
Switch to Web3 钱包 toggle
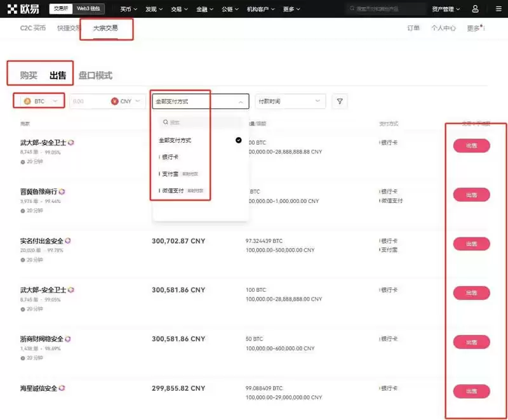[88, 9]
